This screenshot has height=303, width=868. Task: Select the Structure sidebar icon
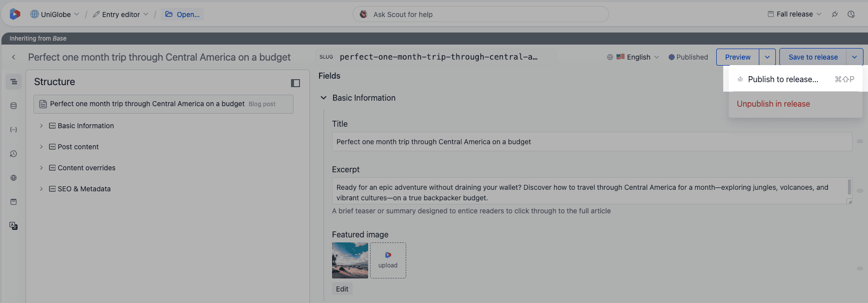click(x=14, y=82)
